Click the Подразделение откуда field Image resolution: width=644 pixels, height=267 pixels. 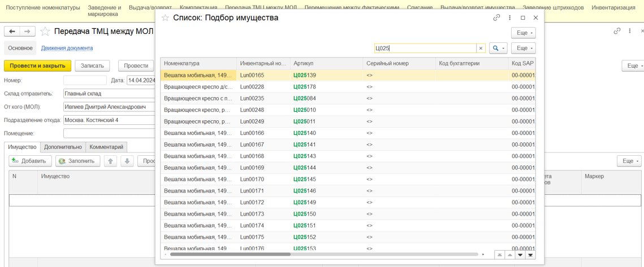(109, 120)
